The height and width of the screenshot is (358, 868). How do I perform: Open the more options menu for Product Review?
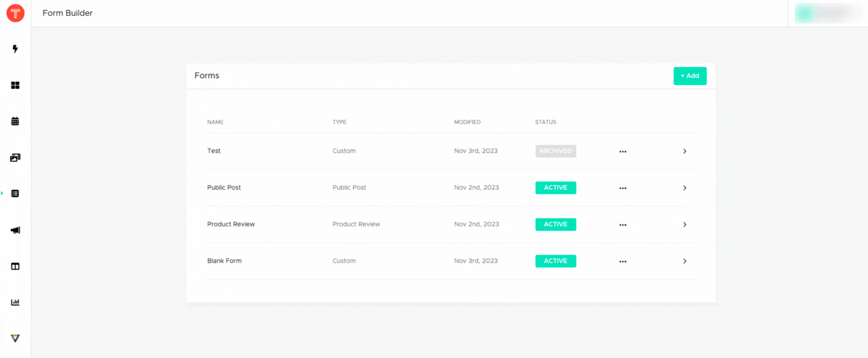pos(623,225)
